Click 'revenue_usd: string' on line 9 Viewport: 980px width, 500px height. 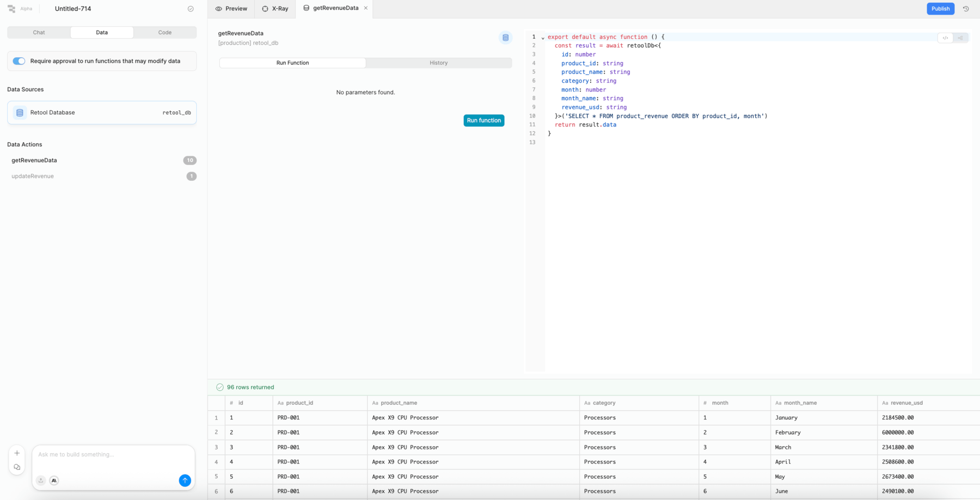(594, 107)
